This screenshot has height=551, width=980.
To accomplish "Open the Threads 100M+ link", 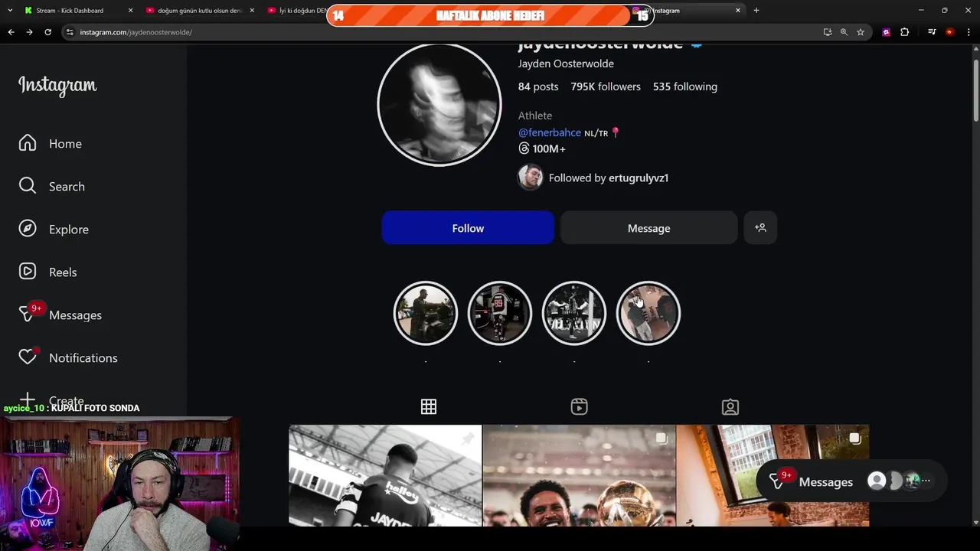I will [x=542, y=148].
